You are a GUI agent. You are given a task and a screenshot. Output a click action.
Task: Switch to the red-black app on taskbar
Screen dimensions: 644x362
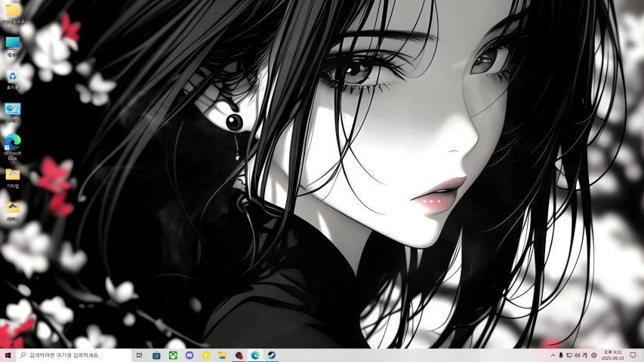coord(239,355)
